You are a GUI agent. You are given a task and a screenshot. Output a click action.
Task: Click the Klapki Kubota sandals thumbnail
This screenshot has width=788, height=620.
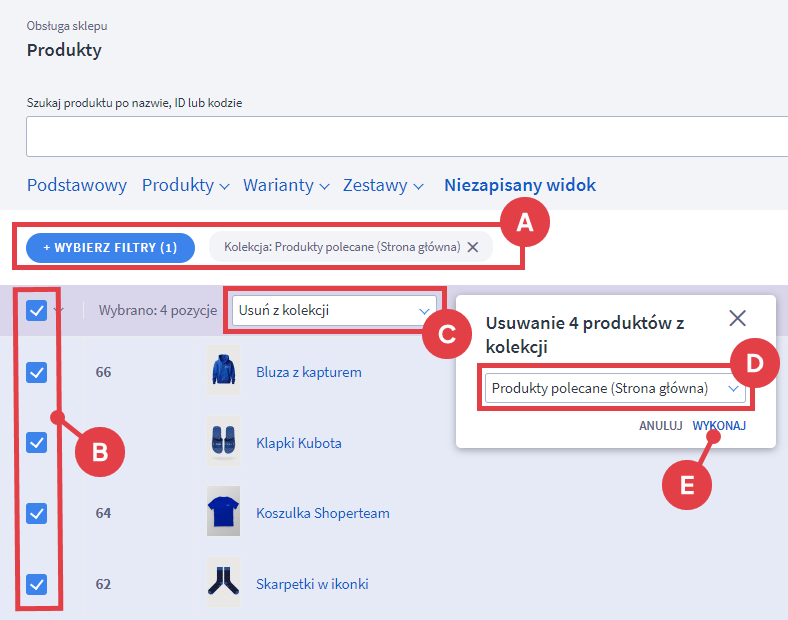click(224, 442)
